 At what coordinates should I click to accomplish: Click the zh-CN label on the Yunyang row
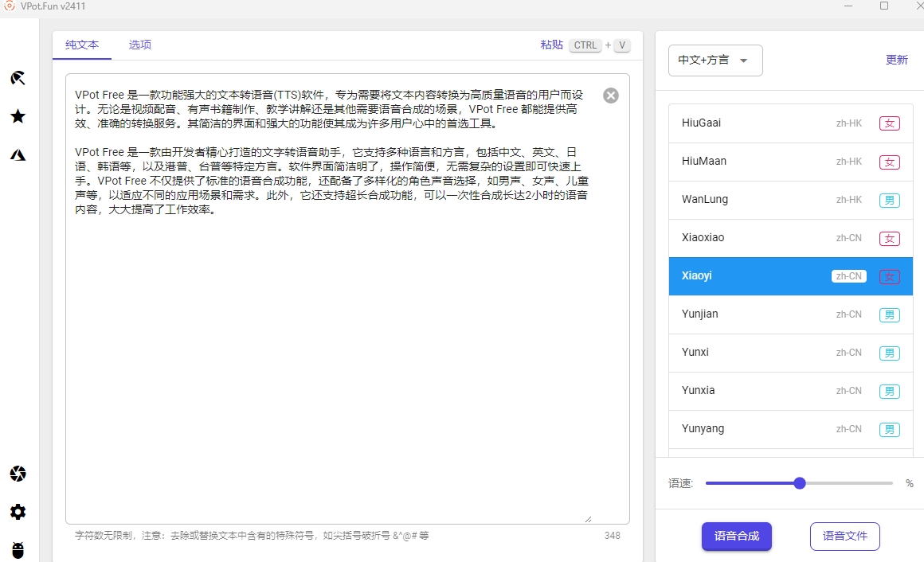(848, 429)
